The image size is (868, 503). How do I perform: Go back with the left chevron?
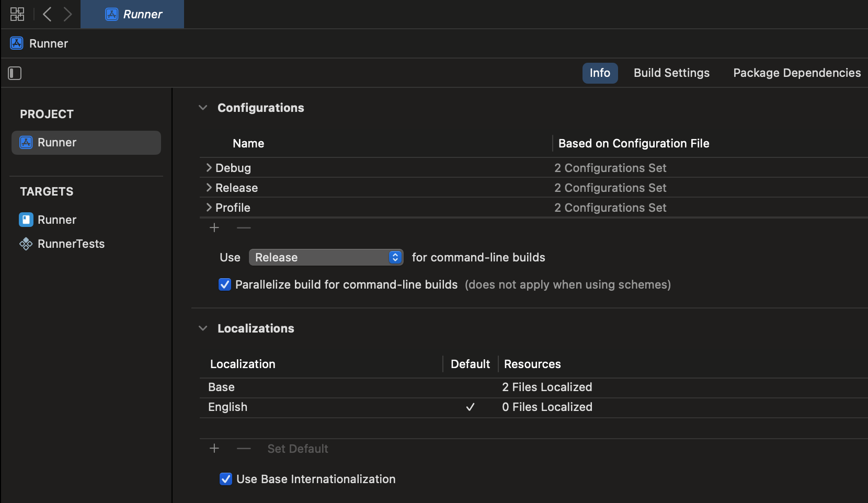tap(47, 14)
